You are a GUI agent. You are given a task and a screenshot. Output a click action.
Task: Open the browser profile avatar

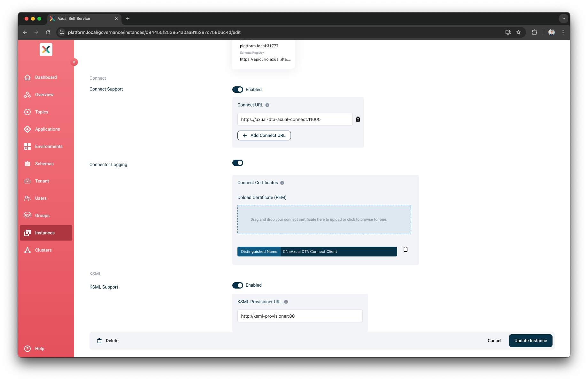click(552, 32)
